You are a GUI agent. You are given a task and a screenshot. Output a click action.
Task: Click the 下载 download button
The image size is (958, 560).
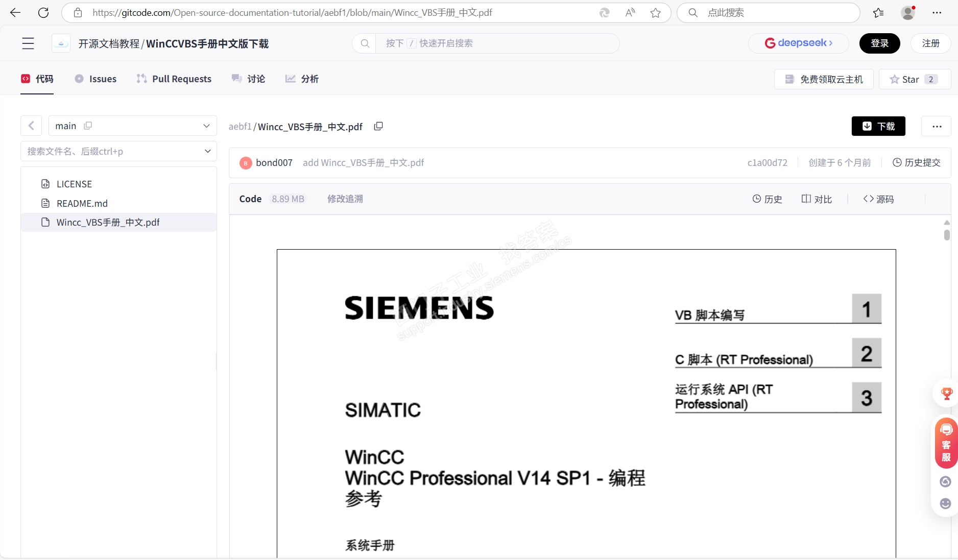click(878, 126)
